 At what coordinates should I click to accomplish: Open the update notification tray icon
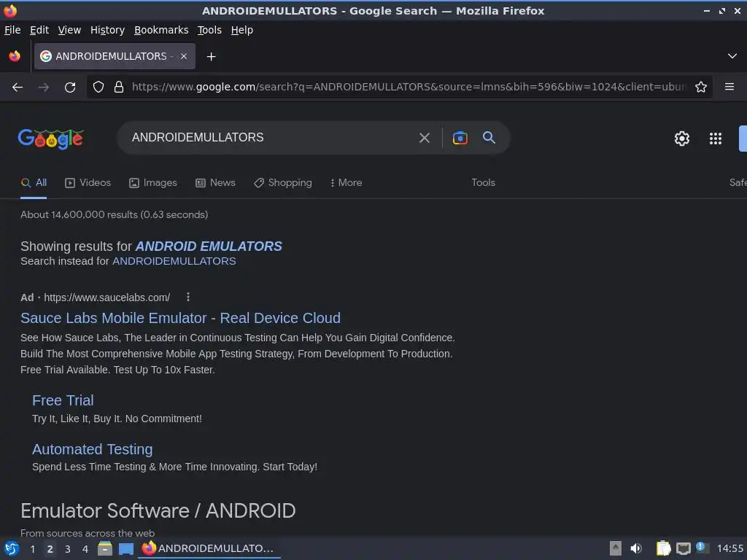[702, 548]
